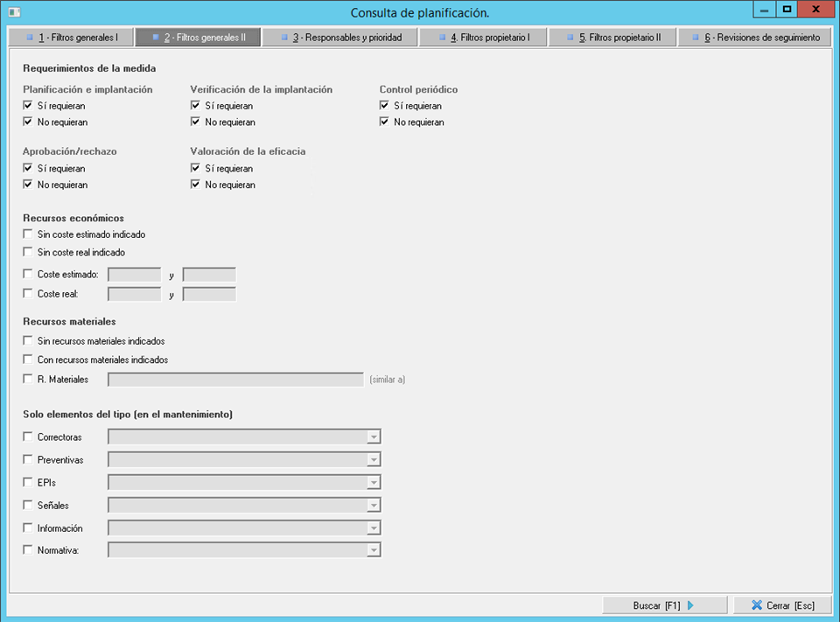
Task: Click the application icon in title bar
Action: (13, 11)
